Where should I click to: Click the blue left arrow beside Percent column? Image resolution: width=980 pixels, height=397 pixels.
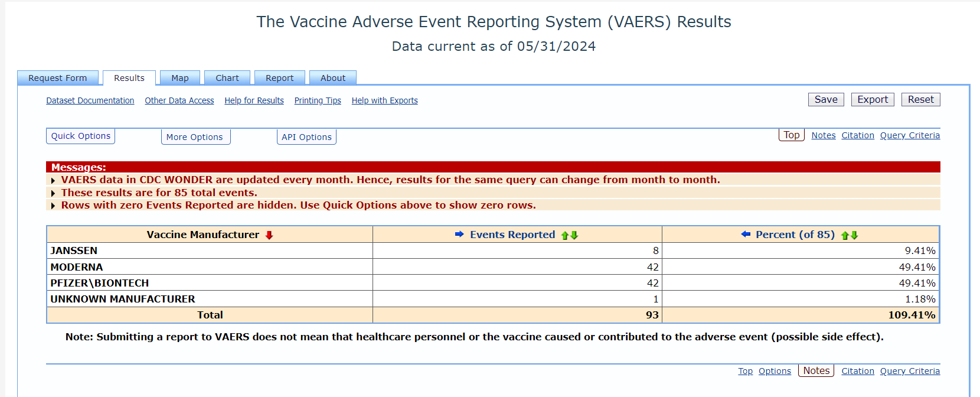pyautogui.click(x=746, y=235)
